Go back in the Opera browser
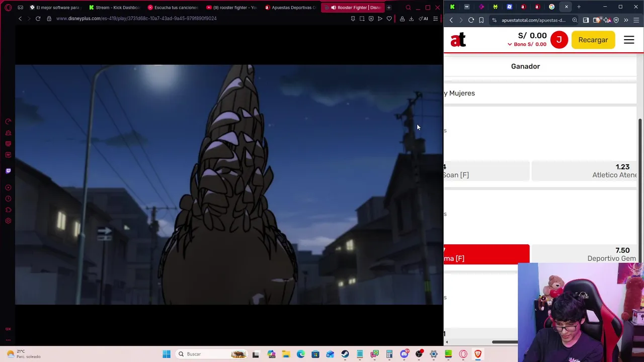This screenshot has height=362, width=644. pyautogui.click(x=20, y=19)
